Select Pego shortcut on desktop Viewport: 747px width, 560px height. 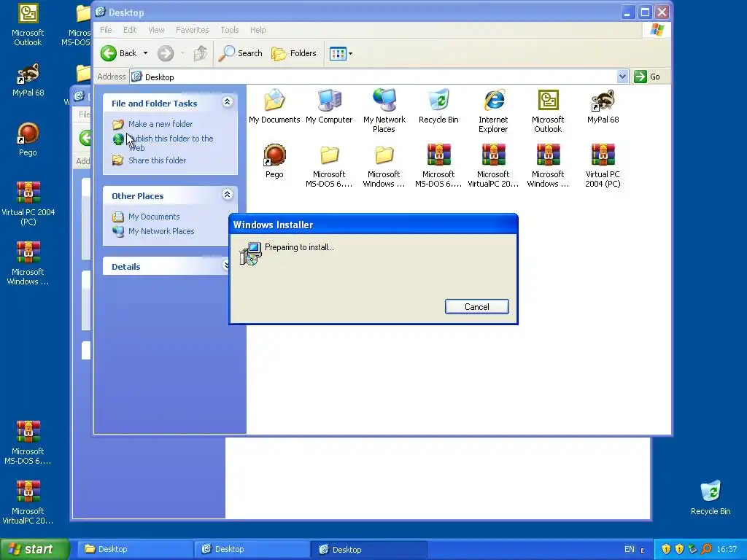[28, 139]
